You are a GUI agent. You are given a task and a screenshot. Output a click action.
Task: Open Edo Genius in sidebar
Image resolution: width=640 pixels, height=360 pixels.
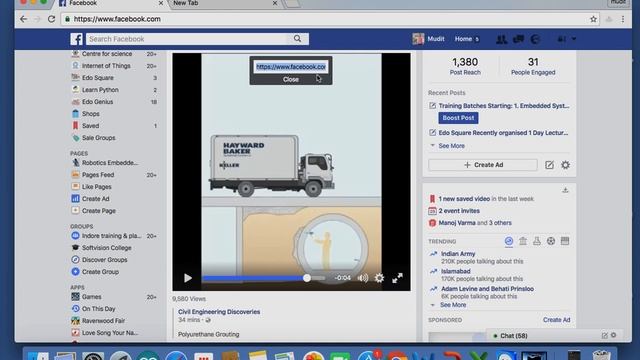(97, 102)
